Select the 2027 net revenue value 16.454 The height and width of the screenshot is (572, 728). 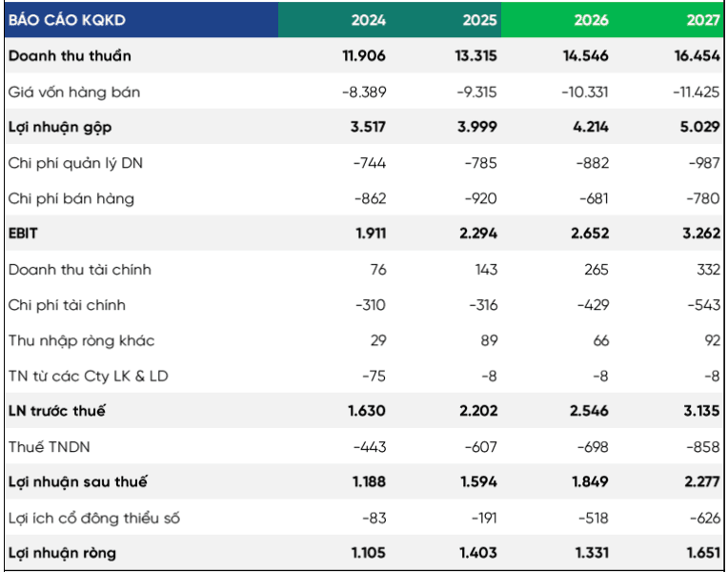pyautogui.click(x=698, y=55)
